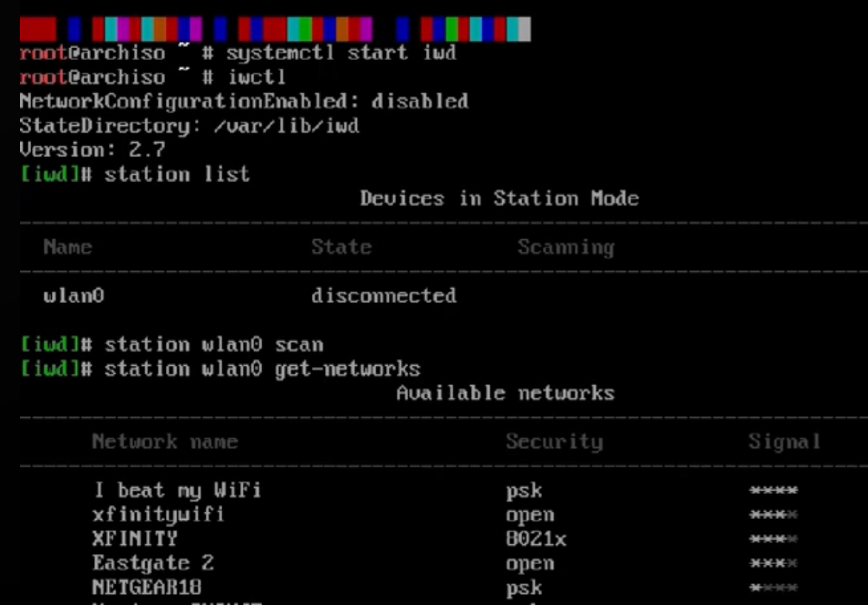
Task: Click signal stars for "I beat my WiFi"
Action: (773, 490)
